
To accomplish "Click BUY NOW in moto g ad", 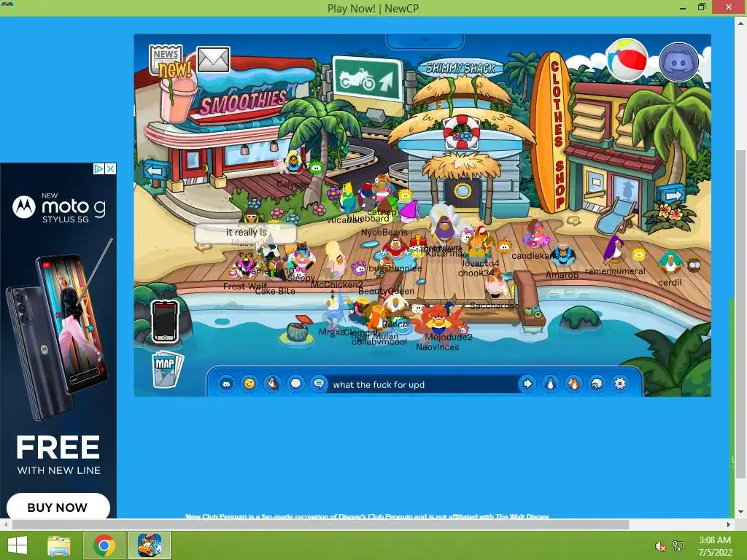I will tap(58, 507).
